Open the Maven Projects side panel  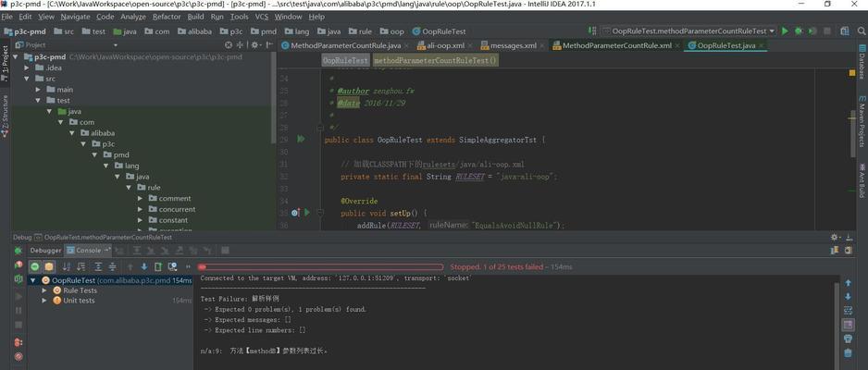point(862,121)
